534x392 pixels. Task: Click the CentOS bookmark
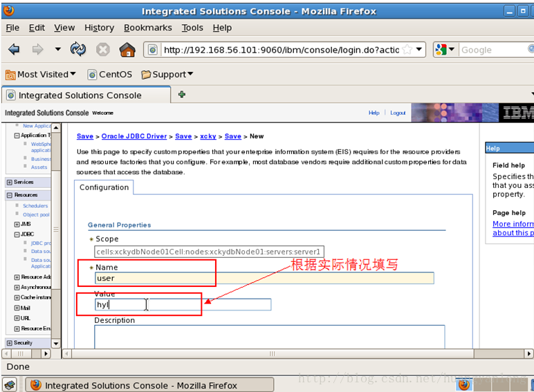[110, 74]
